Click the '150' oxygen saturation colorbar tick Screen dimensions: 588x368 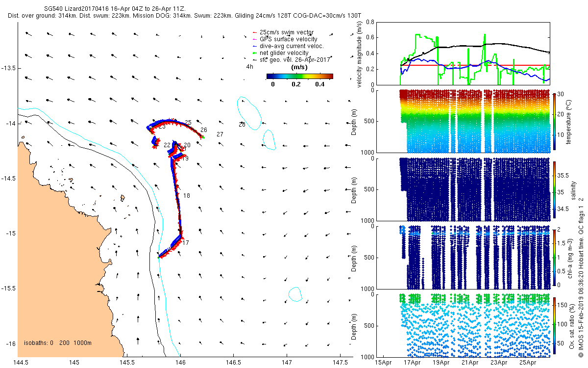pyautogui.click(x=563, y=305)
